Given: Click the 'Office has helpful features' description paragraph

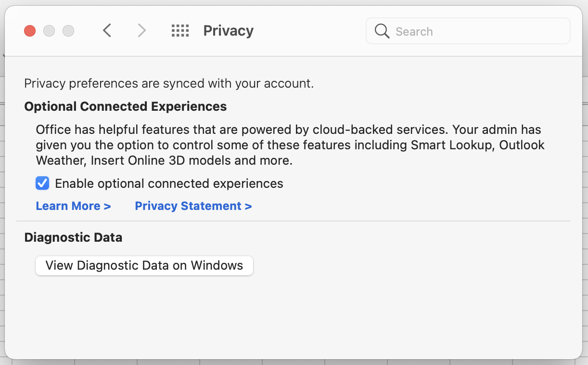Looking at the screenshot, I should coord(290,145).
